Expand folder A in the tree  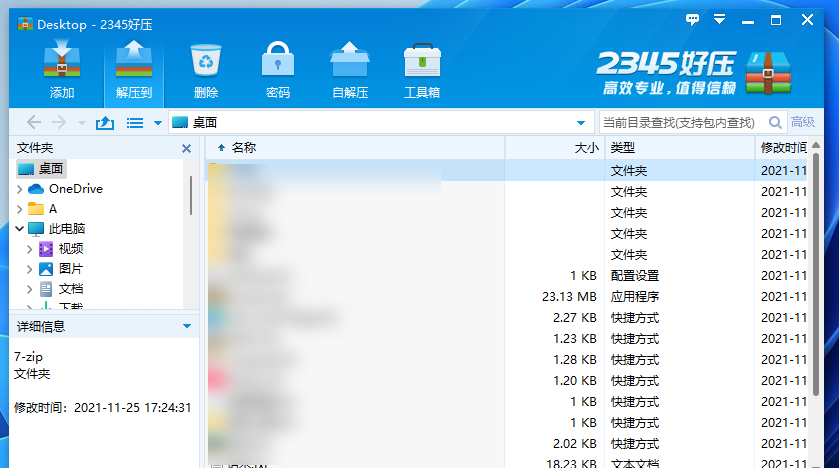tap(20, 209)
